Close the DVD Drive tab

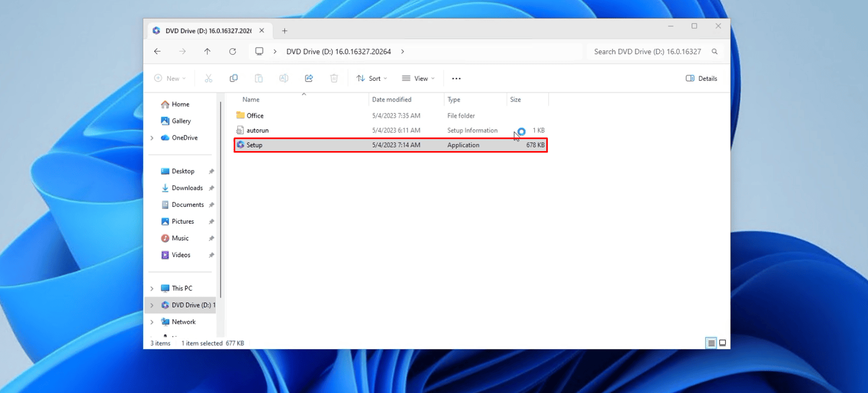tap(261, 31)
